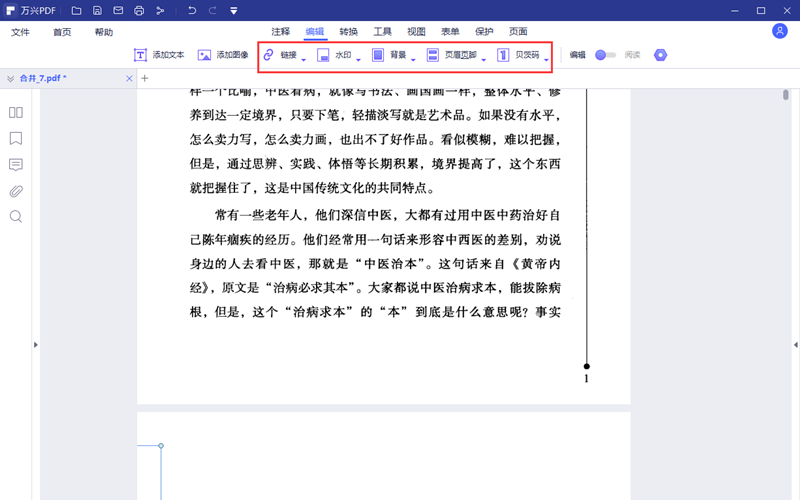The width and height of the screenshot is (800, 500).
Task: Add a new tab with plus button
Action: pos(144,78)
